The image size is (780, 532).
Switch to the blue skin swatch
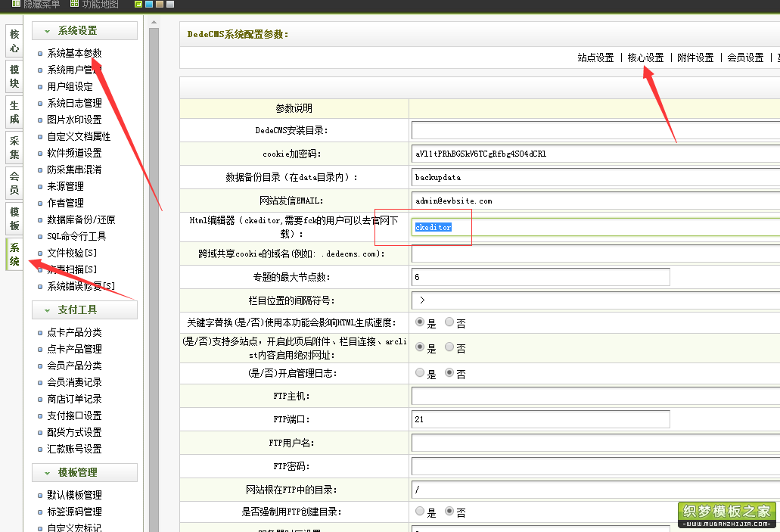click(x=149, y=4)
